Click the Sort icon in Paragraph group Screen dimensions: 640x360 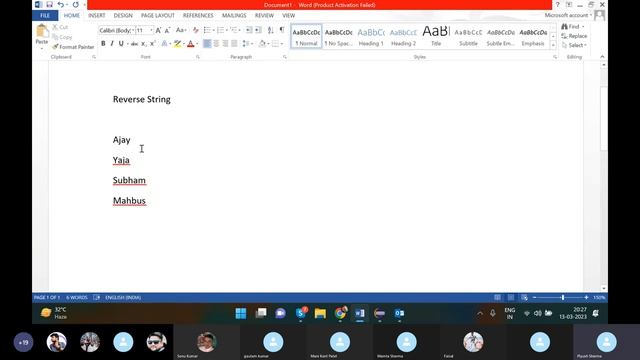(x=271, y=30)
